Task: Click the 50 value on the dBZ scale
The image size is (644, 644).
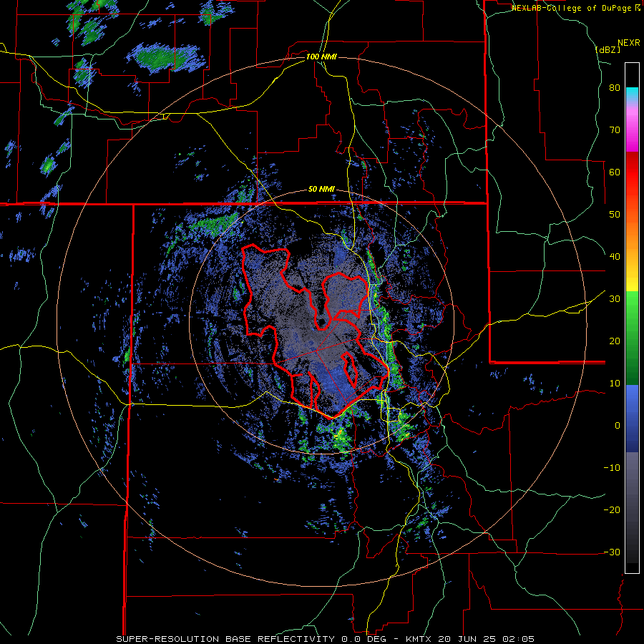Action: click(x=615, y=215)
